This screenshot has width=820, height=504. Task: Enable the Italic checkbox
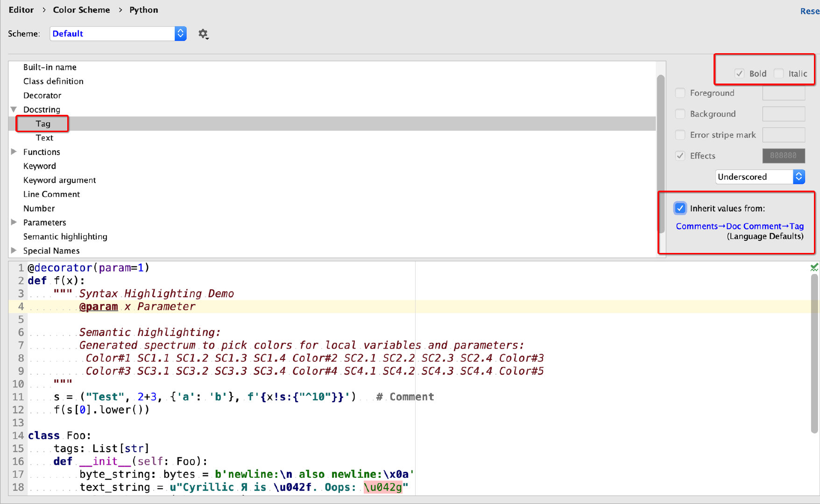pos(778,73)
